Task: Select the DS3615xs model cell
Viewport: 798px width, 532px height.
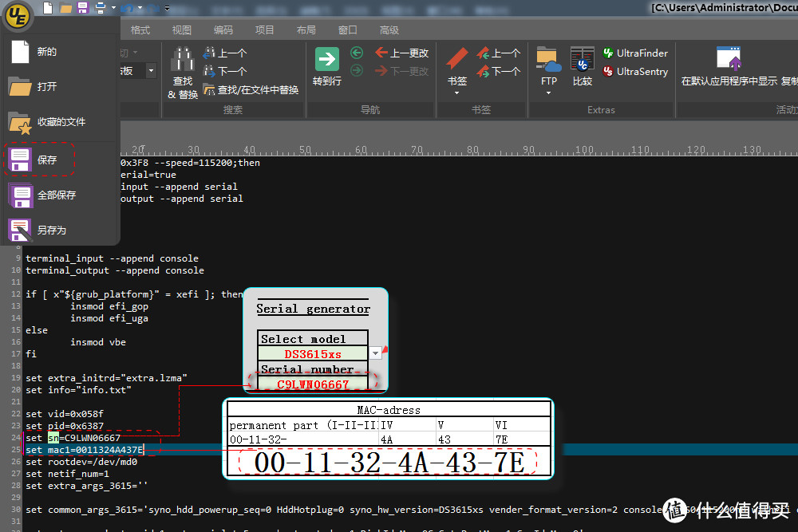Action: [x=313, y=353]
